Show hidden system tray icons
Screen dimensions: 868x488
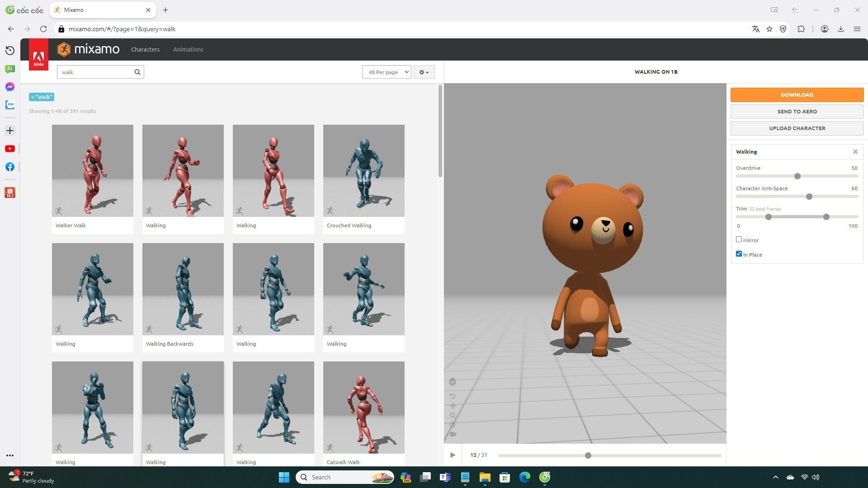(776, 477)
